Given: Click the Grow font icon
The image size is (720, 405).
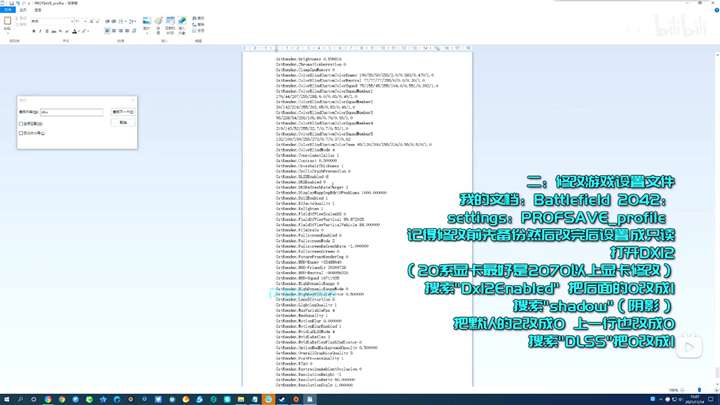Looking at the screenshot, I should pos(91,21).
